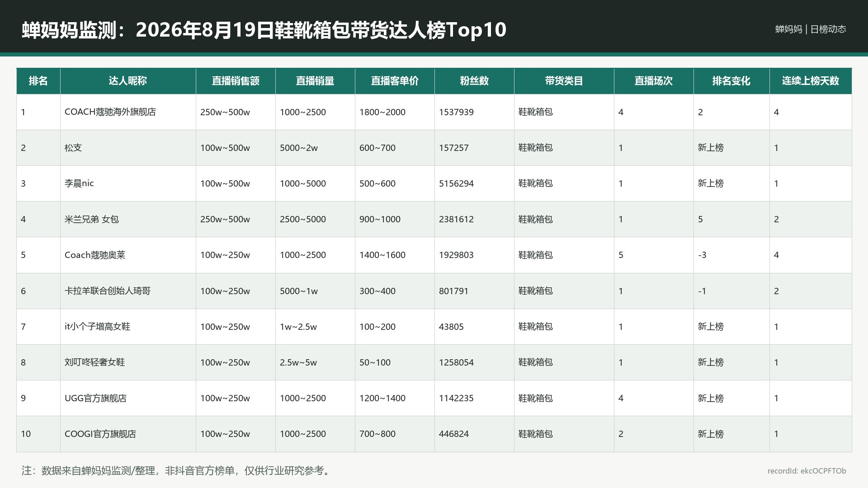
Task: Click sales volume 1w~2.5w
Action: click(298, 327)
